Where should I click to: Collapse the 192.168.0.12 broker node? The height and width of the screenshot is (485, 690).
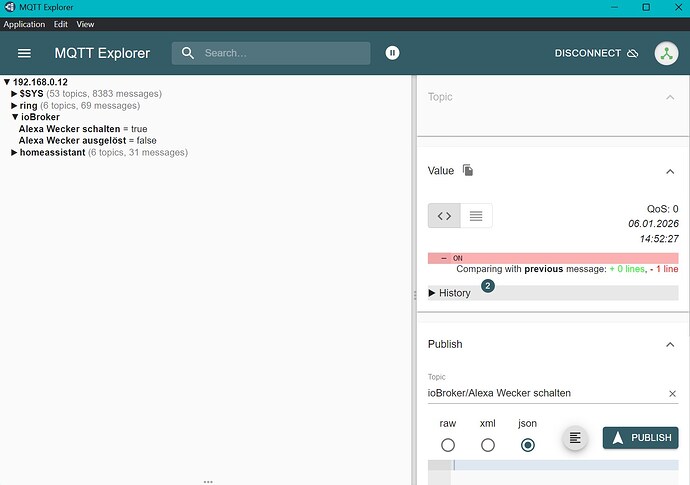click(x=7, y=82)
